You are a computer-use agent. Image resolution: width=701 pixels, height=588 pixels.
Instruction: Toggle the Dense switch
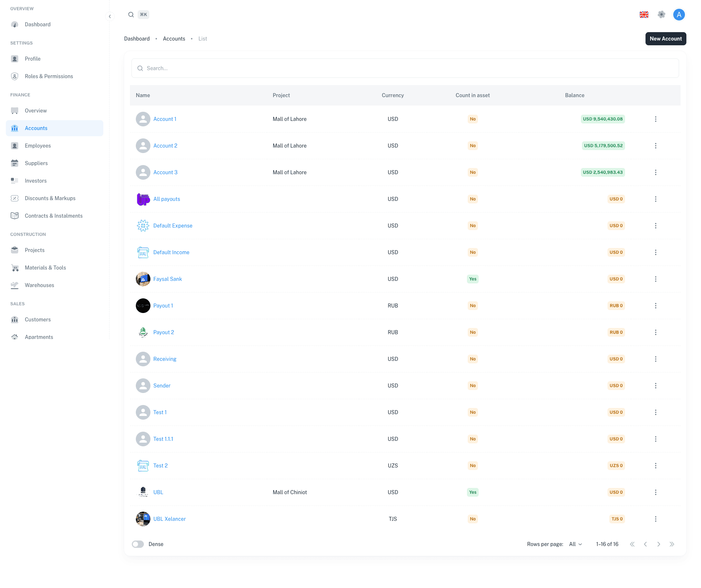(x=138, y=544)
